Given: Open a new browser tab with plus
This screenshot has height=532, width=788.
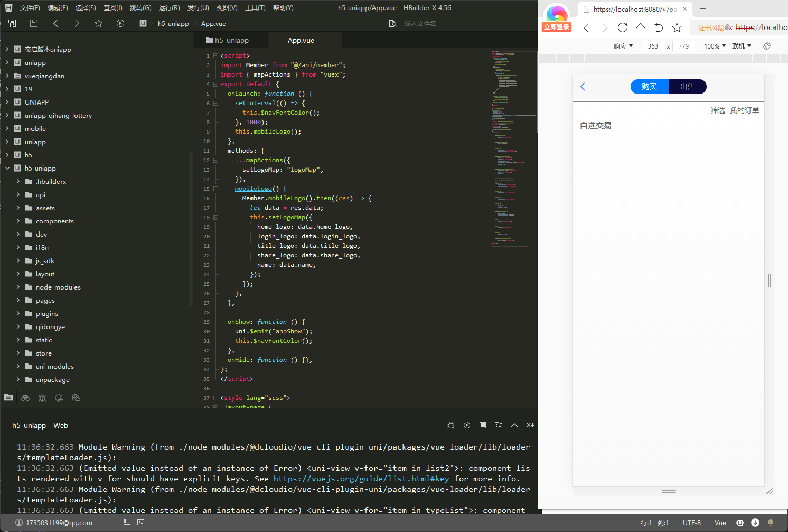Looking at the screenshot, I should point(703,8).
